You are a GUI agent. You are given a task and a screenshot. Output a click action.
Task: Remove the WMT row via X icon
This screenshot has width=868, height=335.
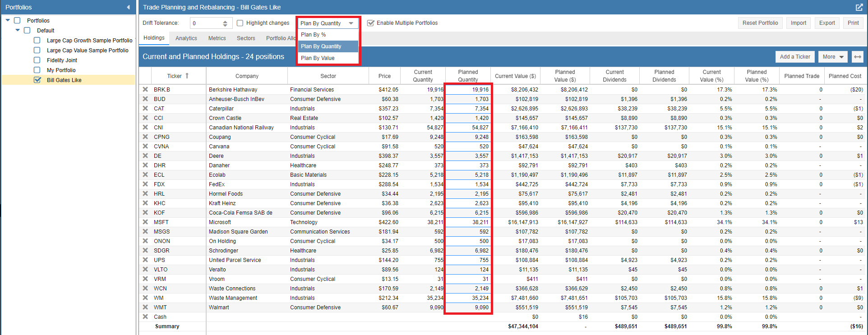pos(145,307)
